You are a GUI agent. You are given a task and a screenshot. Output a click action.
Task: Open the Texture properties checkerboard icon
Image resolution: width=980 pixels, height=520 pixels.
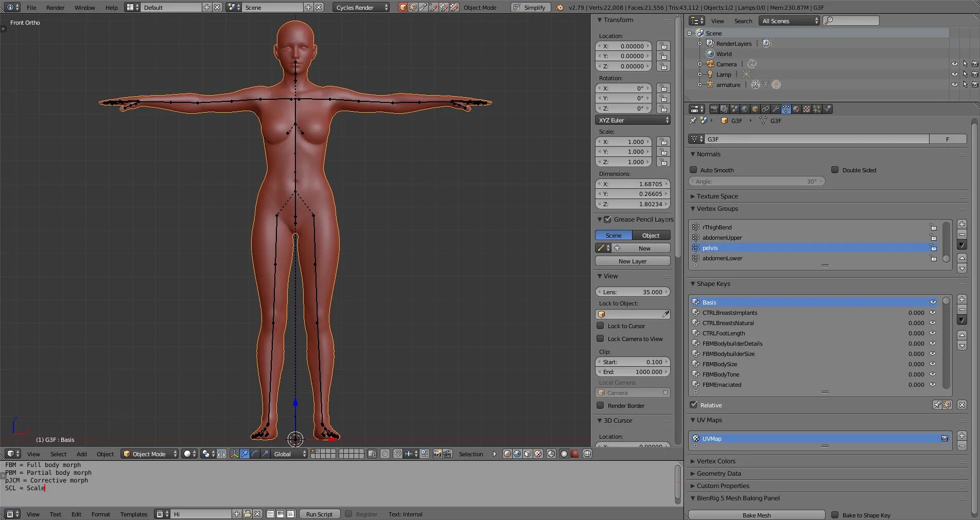[x=807, y=109]
